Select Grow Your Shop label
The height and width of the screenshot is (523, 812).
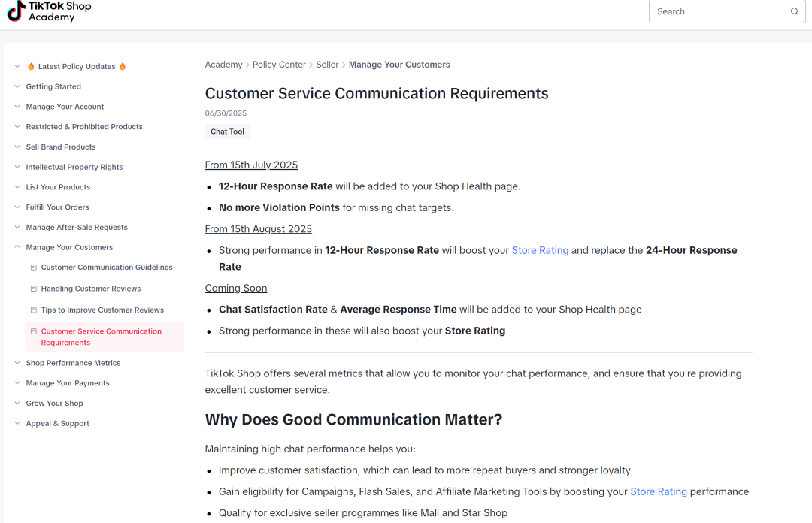pyautogui.click(x=54, y=404)
